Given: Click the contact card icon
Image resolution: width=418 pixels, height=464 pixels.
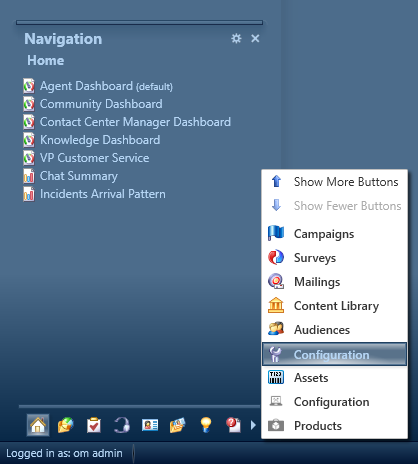Looking at the screenshot, I should [150, 425].
